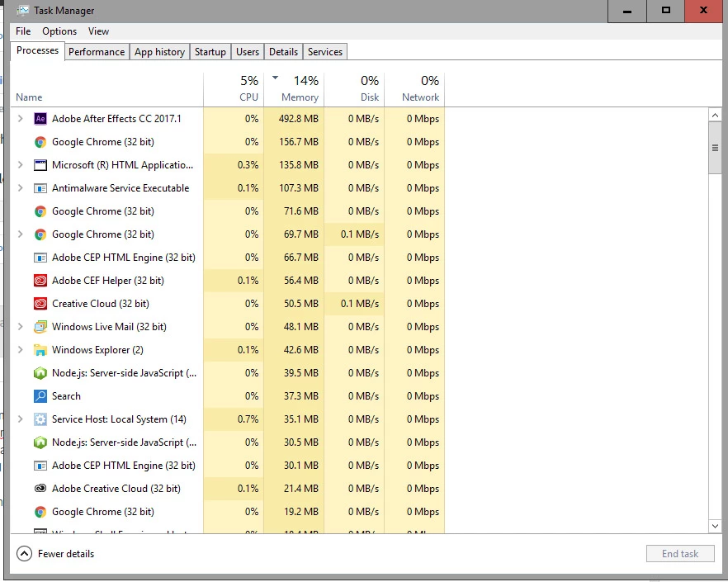Click the 0.3% CPU value for Microsoft HTML Application
This screenshot has width=728, height=582.
click(248, 165)
